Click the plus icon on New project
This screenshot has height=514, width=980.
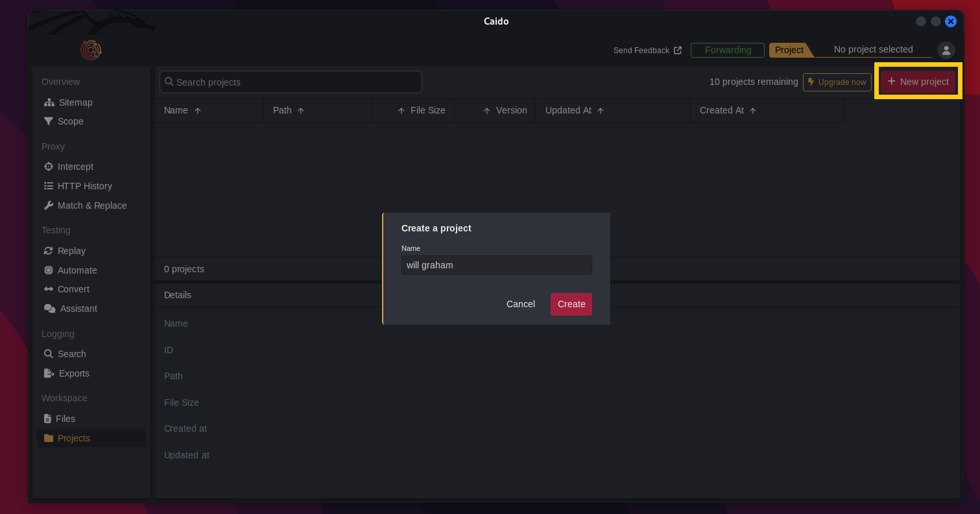(x=891, y=82)
